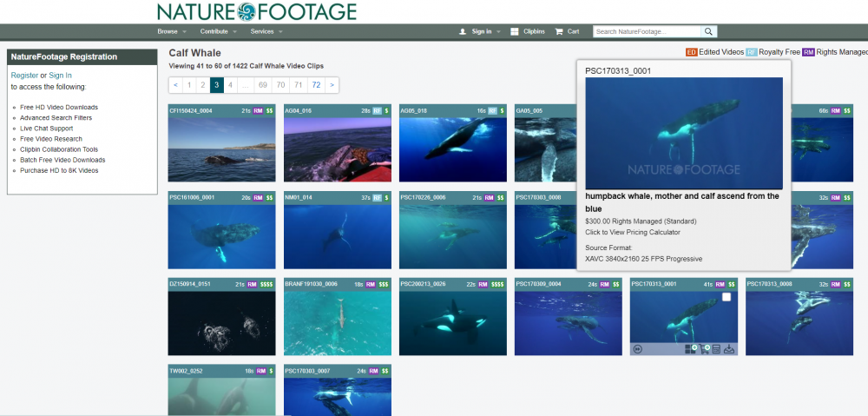Toggle the Rights Managed RM filter badge
This screenshot has height=416, width=868.
tap(808, 52)
